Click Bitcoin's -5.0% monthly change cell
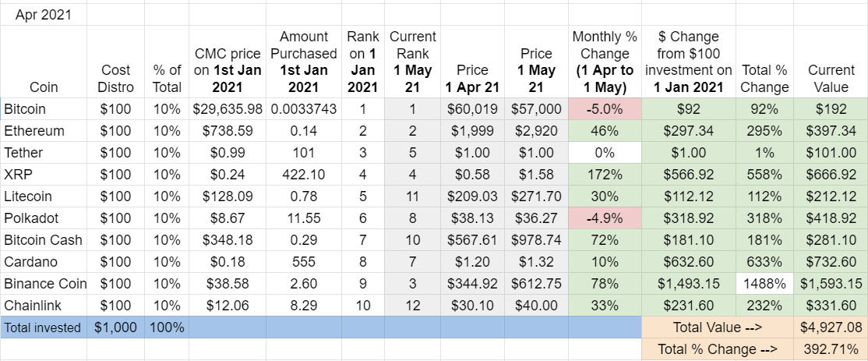 point(605,109)
